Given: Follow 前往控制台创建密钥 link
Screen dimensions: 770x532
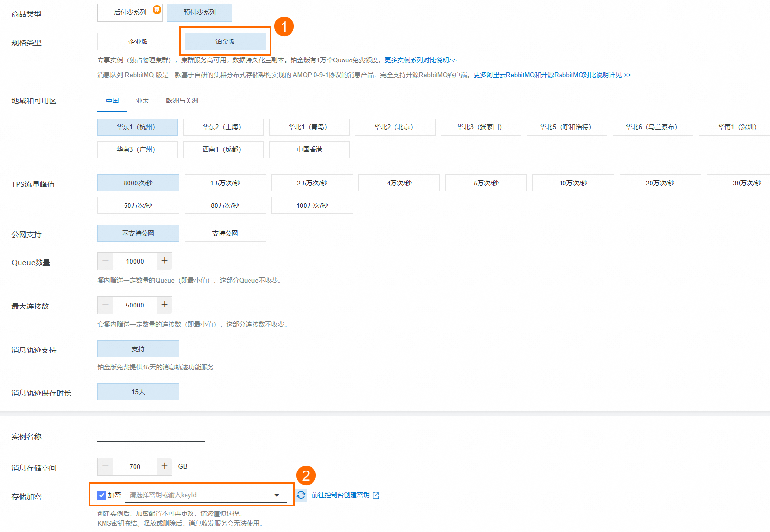Looking at the screenshot, I should (340, 495).
